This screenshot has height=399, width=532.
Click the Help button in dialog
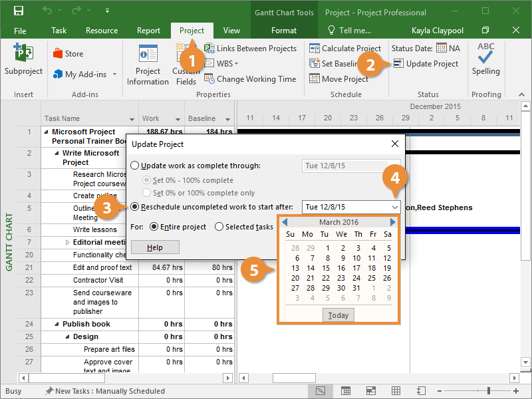click(155, 247)
